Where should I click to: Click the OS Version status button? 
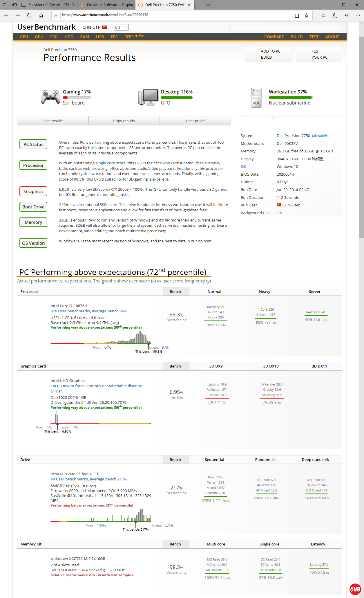tap(33, 243)
